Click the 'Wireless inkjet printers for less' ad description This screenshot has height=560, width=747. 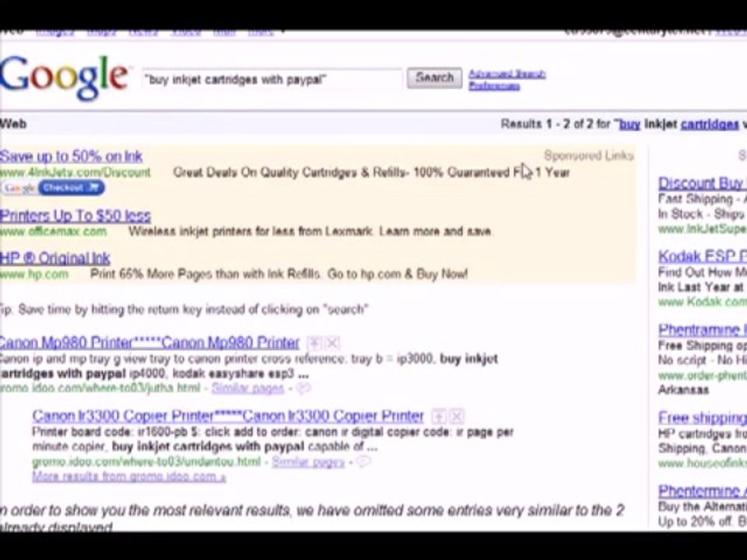point(310,232)
